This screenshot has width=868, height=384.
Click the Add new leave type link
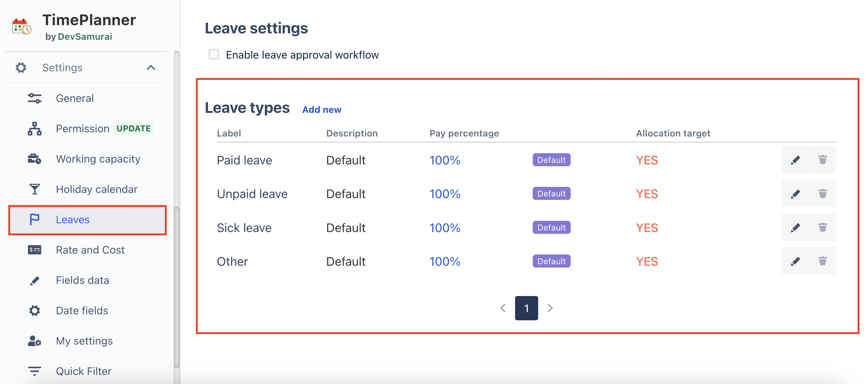tap(321, 110)
